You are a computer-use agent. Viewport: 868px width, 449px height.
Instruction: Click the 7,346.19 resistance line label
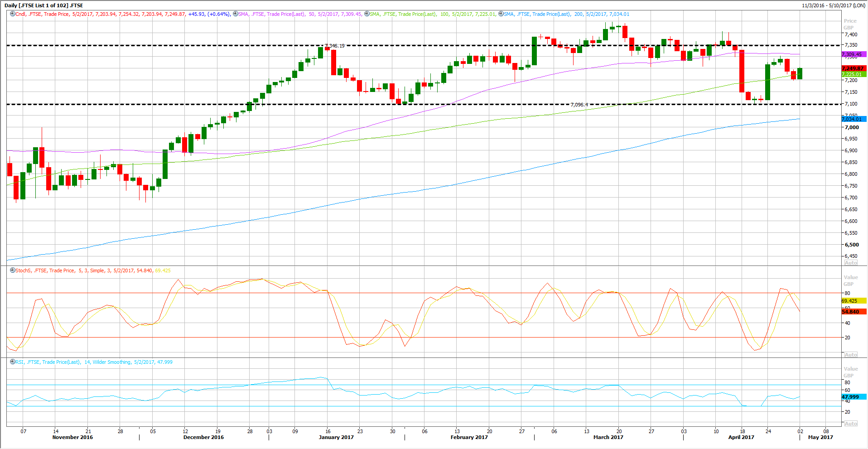pyautogui.click(x=335, y=46)
